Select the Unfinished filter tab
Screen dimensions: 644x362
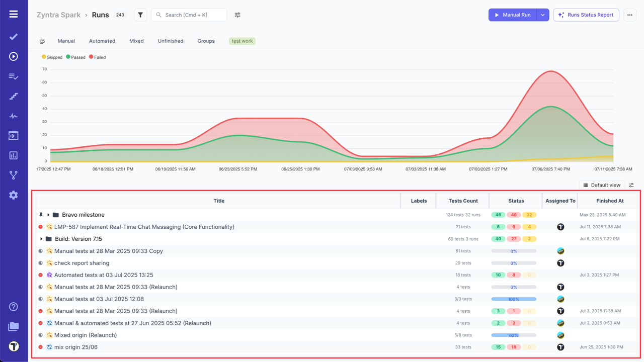click(170, 41)
